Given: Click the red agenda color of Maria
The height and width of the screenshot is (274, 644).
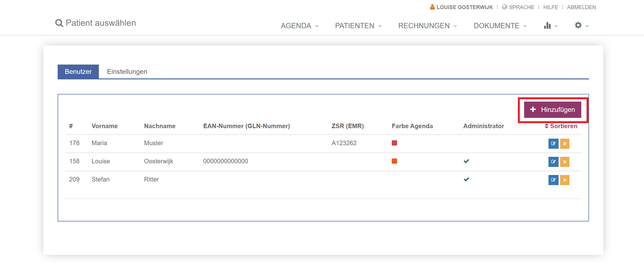Looking at the screenshot, I should click(394, 143).
